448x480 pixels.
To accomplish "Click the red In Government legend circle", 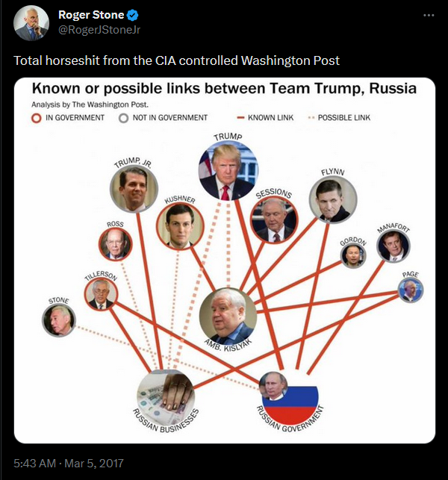I will pos(36,118).
